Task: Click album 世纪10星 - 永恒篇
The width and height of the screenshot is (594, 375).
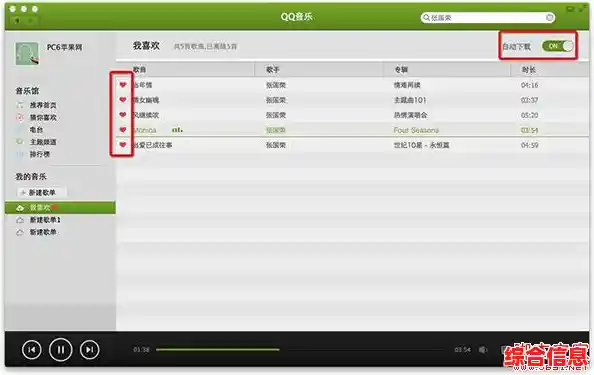Action: click(421, 145)
